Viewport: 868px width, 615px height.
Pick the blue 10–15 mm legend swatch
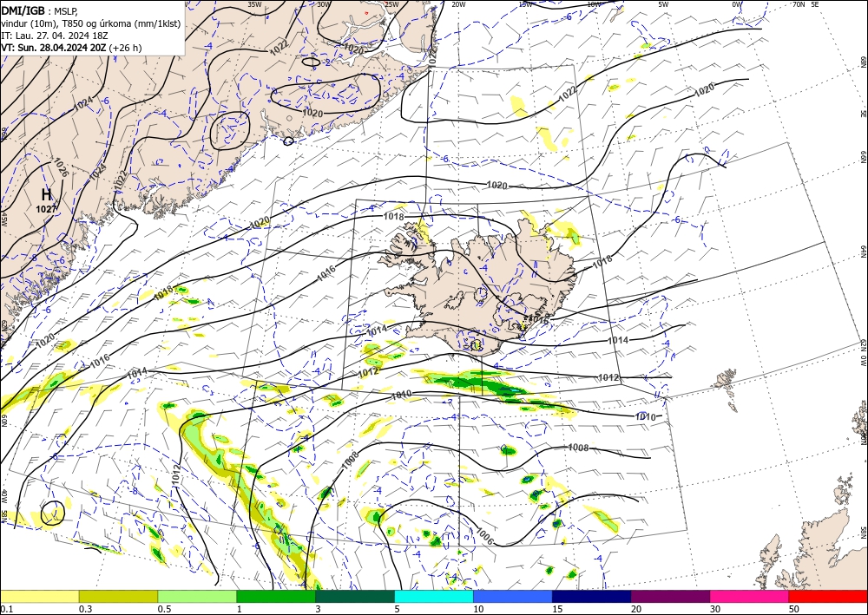513,596
